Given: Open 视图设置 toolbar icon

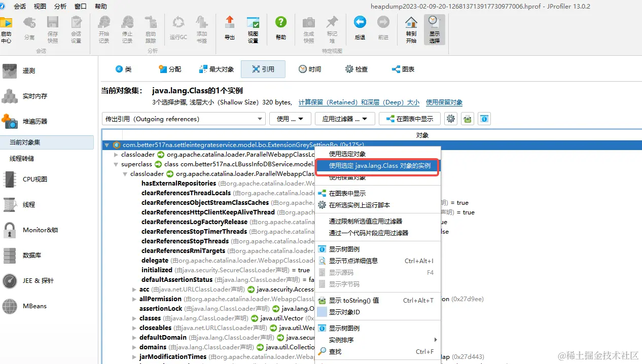Looking at the screenshot, I should point(253,29).
